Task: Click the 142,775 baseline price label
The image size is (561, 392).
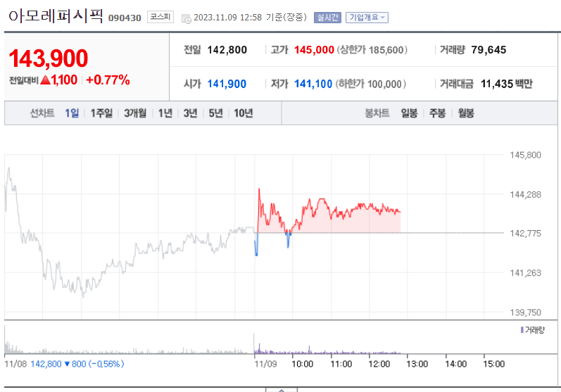Action: (525, 233)
